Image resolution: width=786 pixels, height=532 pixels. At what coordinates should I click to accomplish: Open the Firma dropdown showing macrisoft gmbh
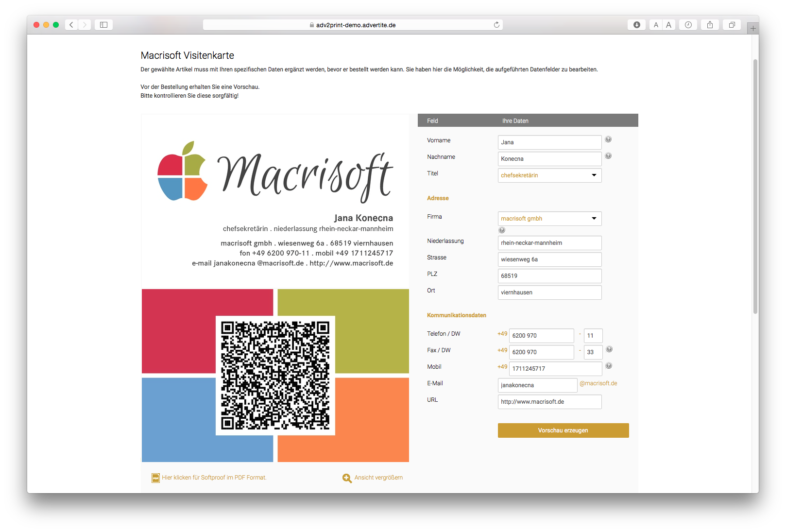click(x=549, y=219)
